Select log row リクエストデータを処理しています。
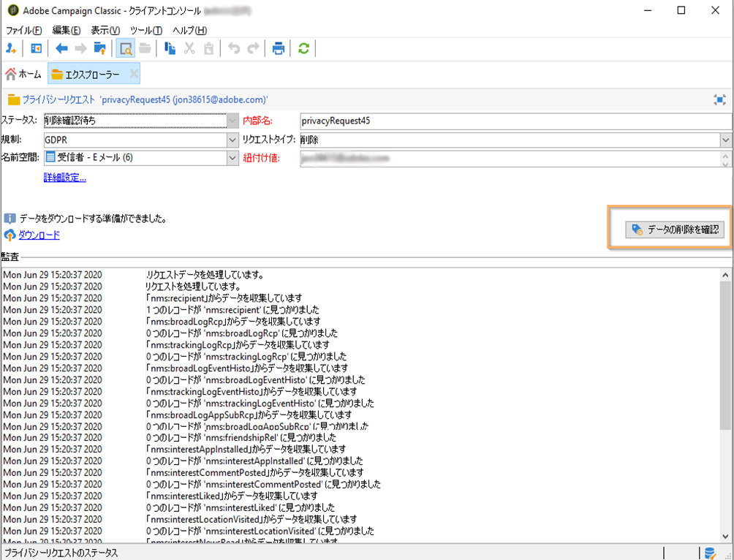This screenshot has height=560, width=734. [x=360, y=275]
